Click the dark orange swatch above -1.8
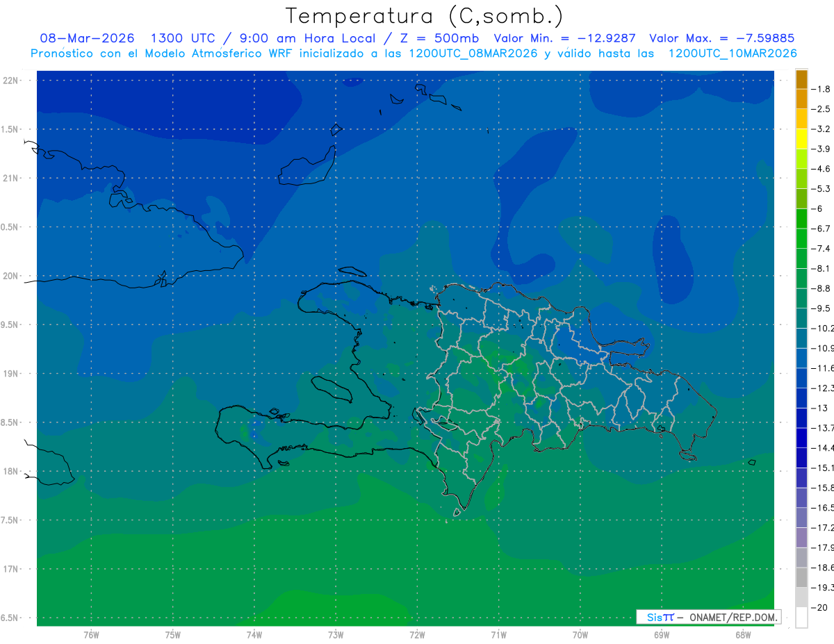This screenshot has width=834, height=644. 801,80
